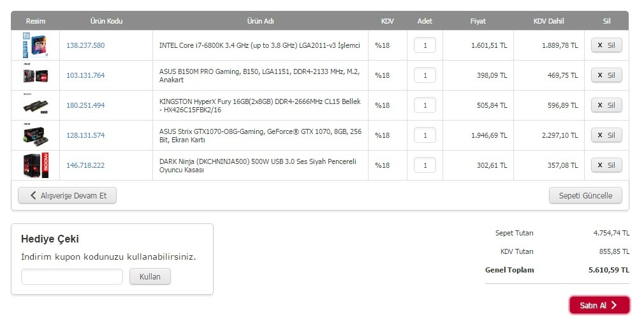Select quantity field for ASUS B150M PRO Gaming
Viewport: 644px width, 328px height.
425,75
